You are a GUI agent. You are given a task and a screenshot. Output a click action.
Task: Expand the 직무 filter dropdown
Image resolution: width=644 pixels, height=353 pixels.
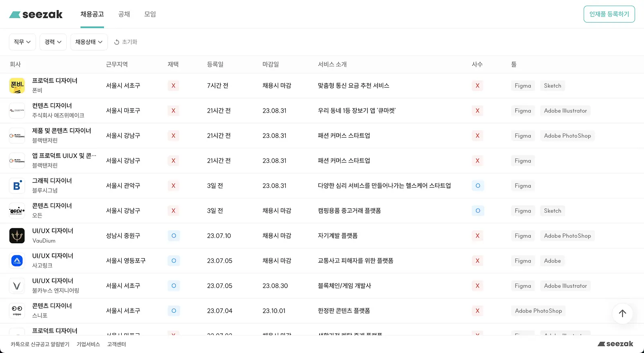[23, 42]
